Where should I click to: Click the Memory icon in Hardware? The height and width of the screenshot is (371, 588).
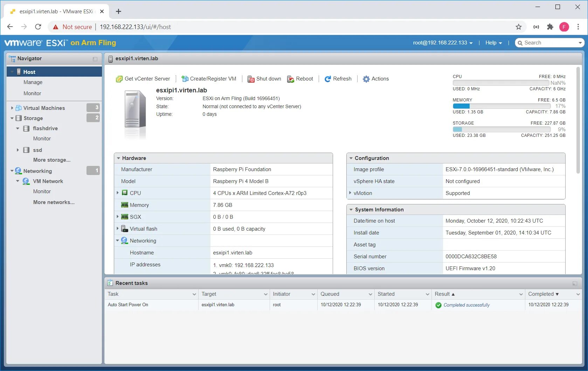125,205
